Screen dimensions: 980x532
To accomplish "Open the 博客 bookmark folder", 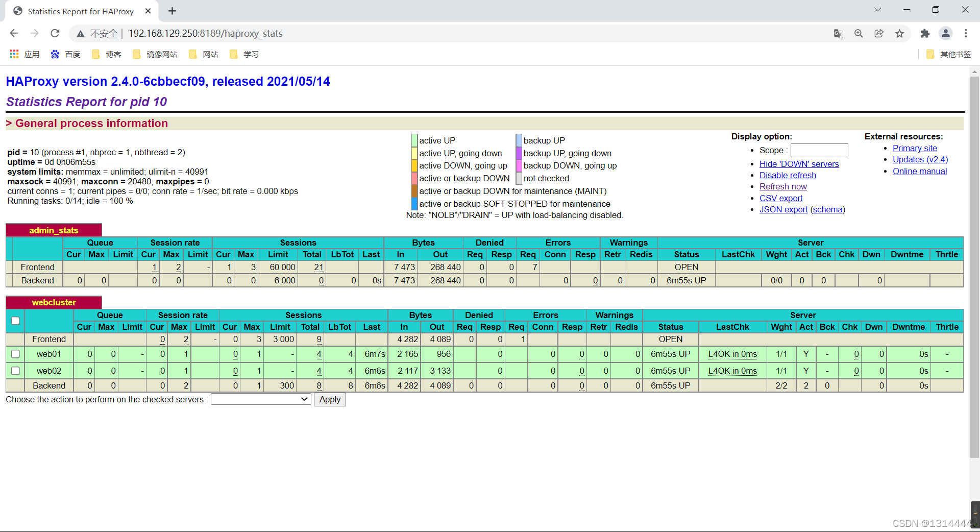I will click(x=106, y=54).
